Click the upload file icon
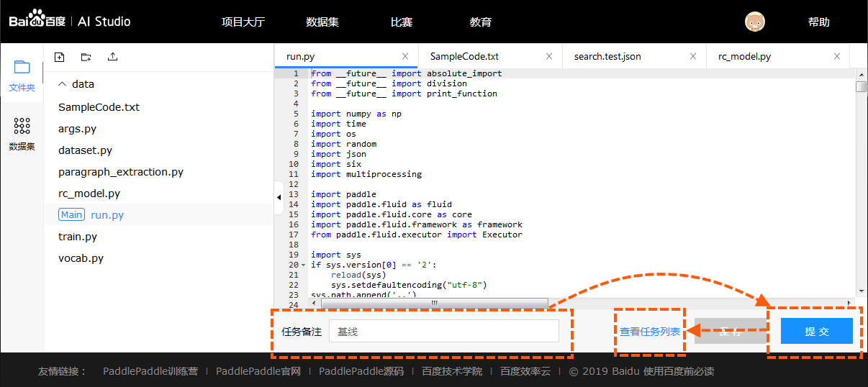The height and width of the screenshot is (387, 868). click(112, 57)
